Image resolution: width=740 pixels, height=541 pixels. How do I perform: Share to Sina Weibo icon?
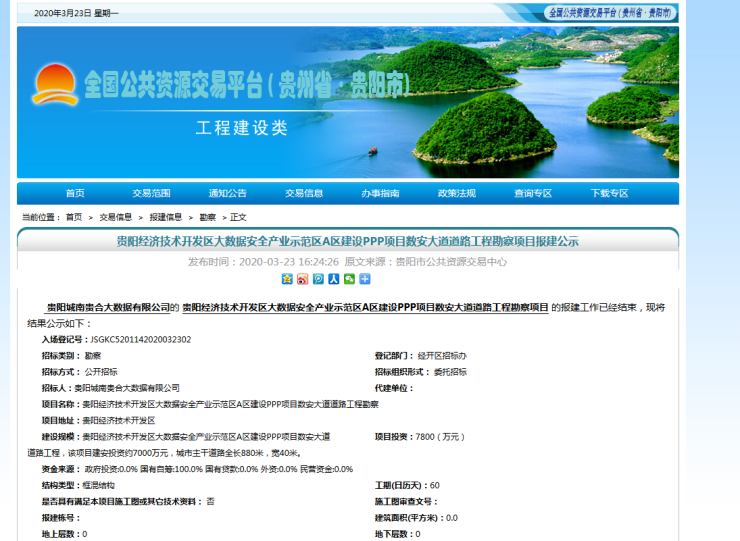303,279
